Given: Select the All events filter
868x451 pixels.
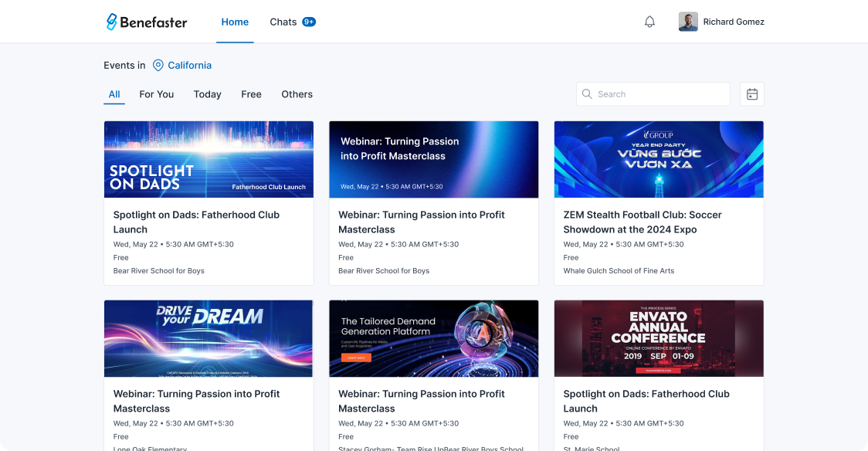Looking at the screenshot, I should [x=114, y=94].
